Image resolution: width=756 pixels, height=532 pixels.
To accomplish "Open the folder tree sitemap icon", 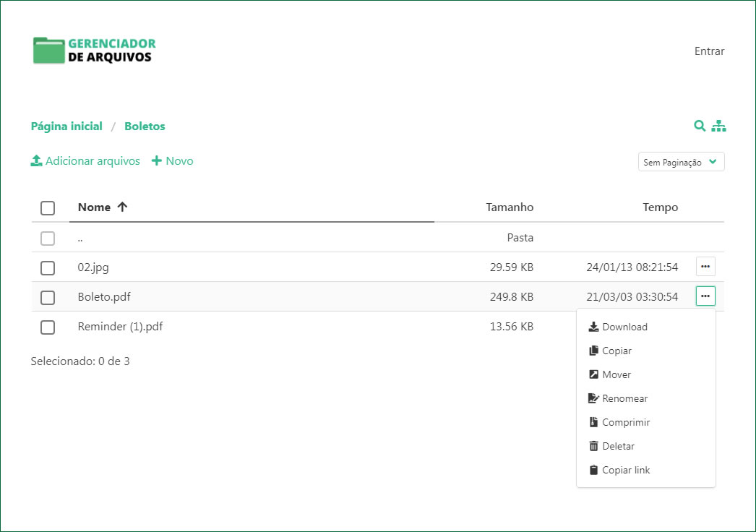I will (x=718, y=126).
